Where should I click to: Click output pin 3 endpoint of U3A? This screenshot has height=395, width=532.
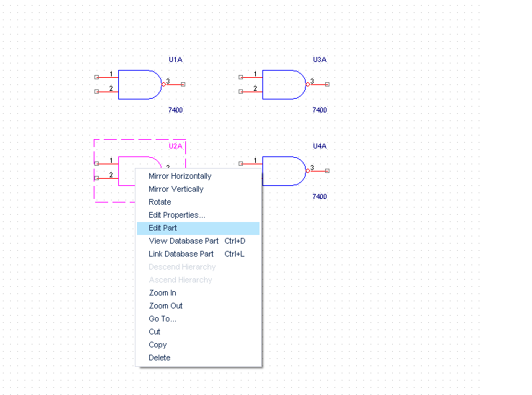pyautogui.click(x=327, y=84)
